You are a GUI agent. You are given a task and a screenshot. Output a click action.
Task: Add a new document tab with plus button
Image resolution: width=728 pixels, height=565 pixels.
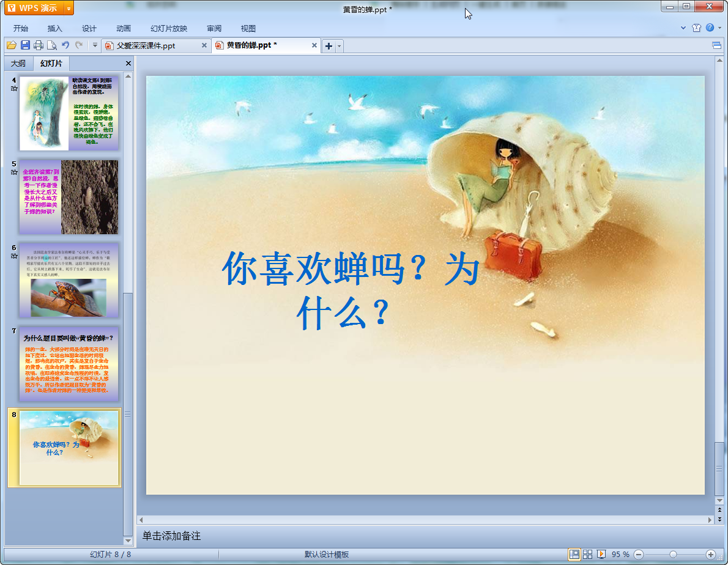[329, 46]
